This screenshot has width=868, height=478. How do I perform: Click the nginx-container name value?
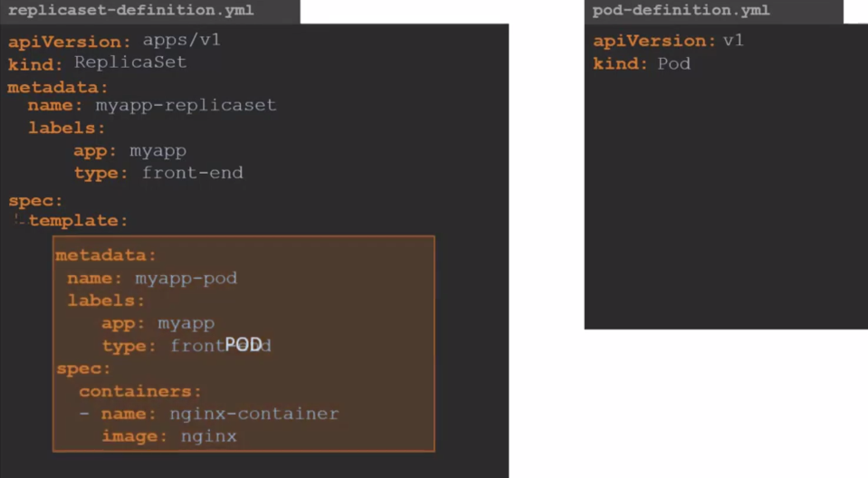coord(253,414)
